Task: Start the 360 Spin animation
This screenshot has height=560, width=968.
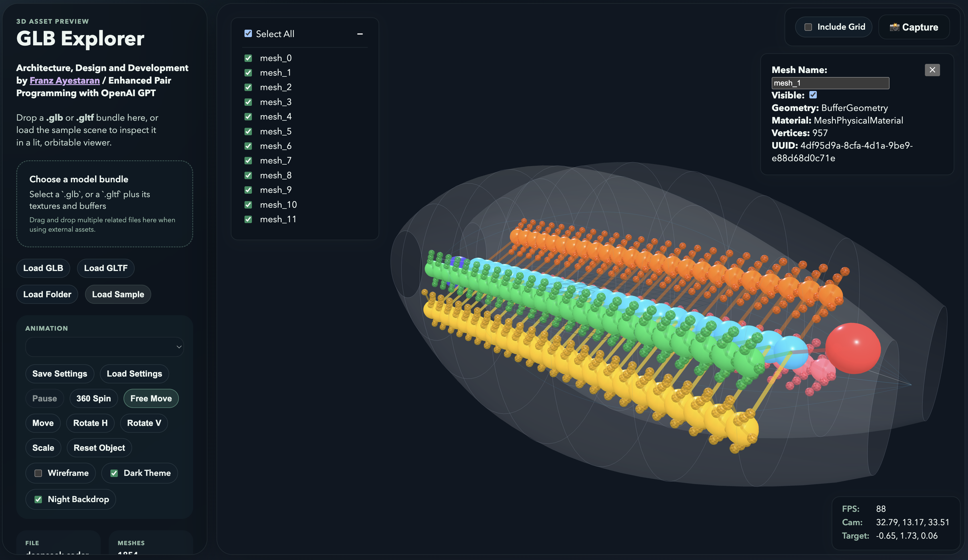Action: [93, 398]
